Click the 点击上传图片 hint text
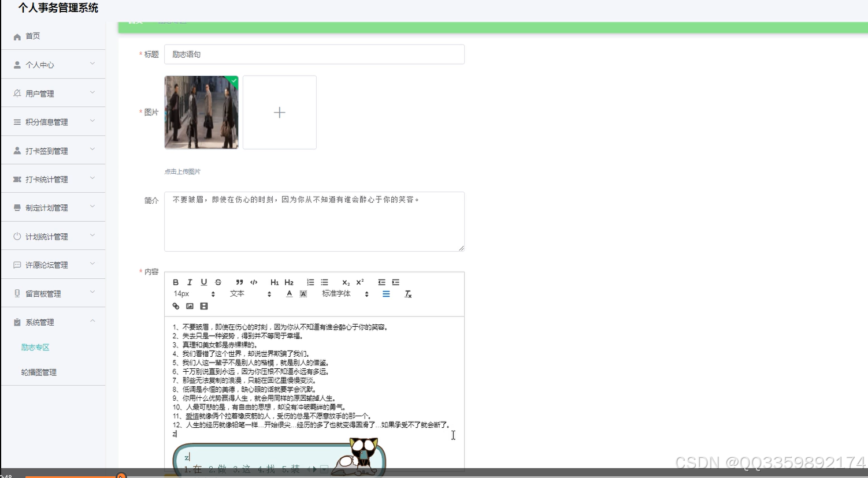 (x=183, y=171)
